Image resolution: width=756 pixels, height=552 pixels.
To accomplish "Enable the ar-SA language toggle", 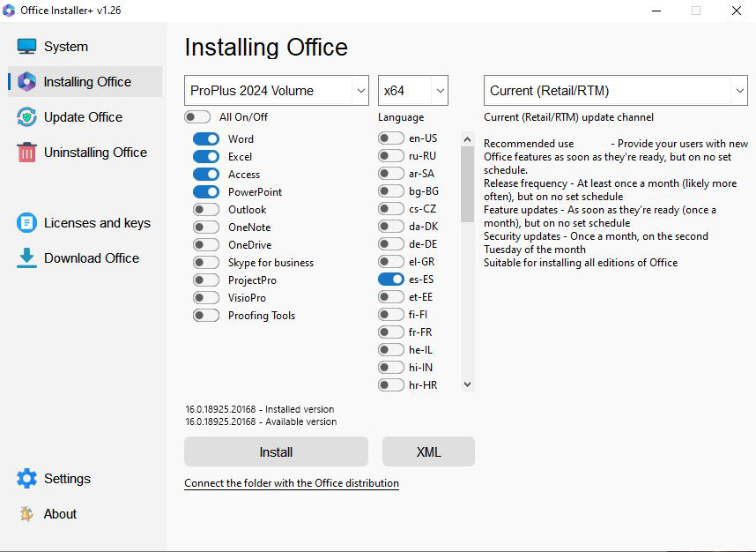I will pos(391,173).
